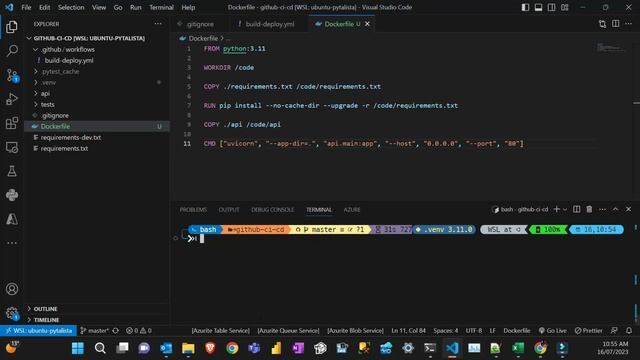Open the Testing flask view
This screenshot has height=360, width=640.
pos(12,171)
